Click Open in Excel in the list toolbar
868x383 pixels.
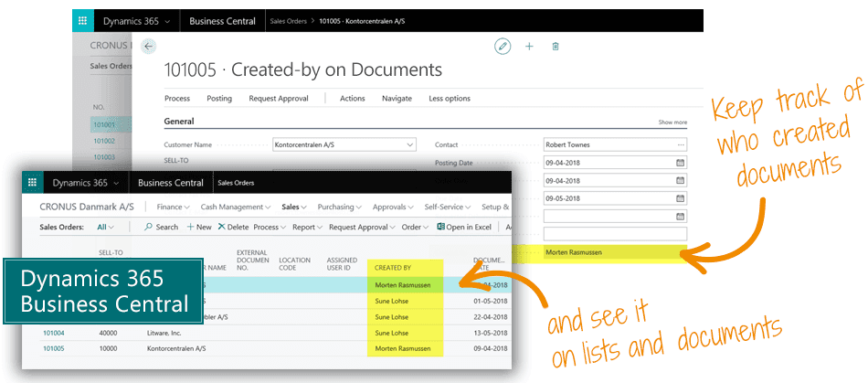[464, 227]
